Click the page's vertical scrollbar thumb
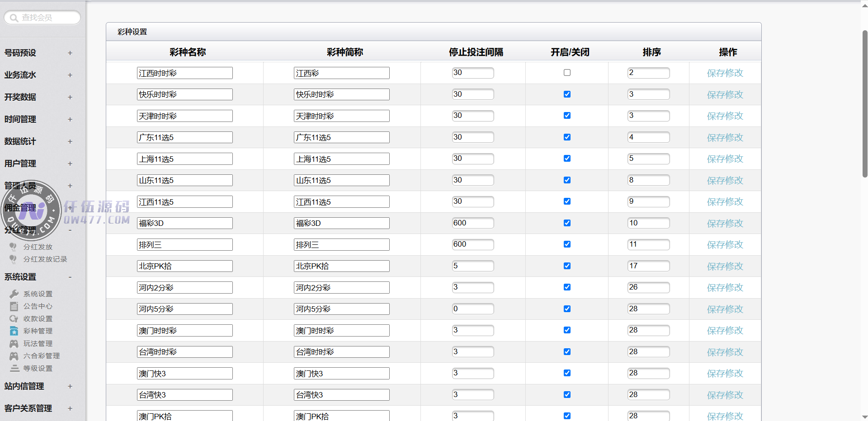Image resolution: width=868 pixels, height=421 pixels. (x=864, y=104)
